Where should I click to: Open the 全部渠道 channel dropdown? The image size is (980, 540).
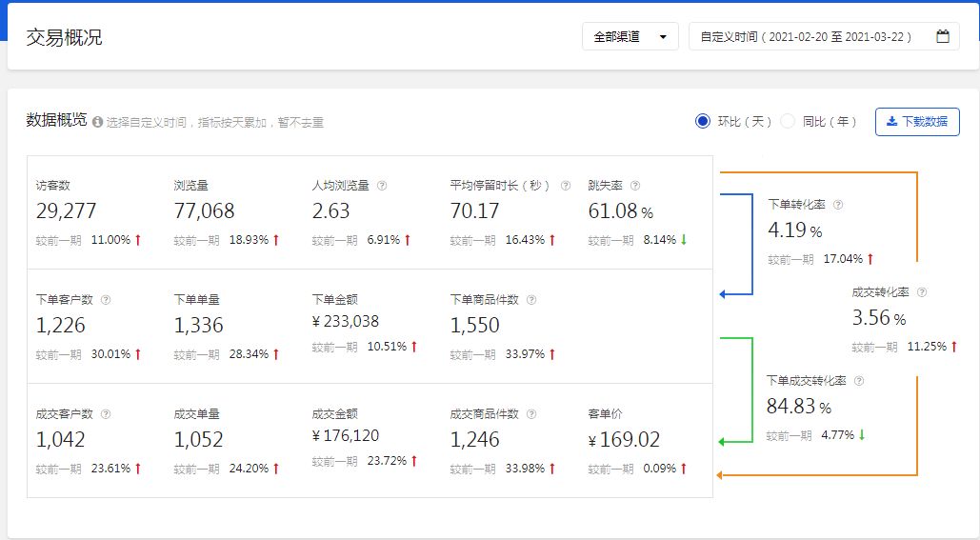coord(630,37)
